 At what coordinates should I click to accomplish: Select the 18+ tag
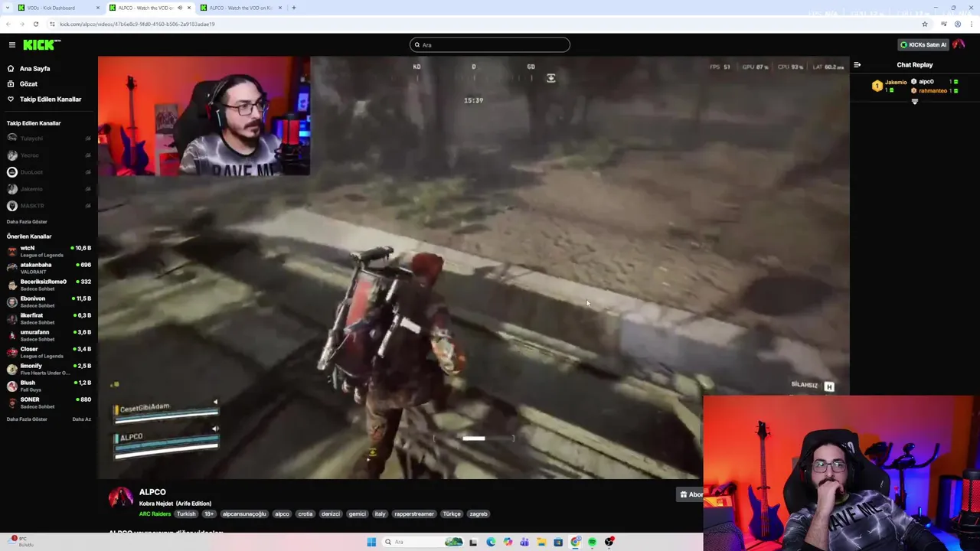[x=209, y=514]
